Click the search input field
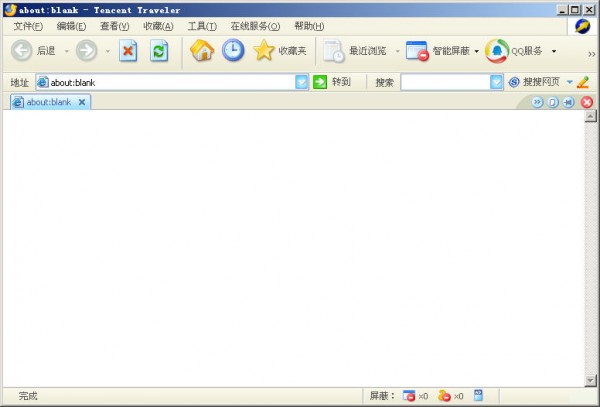 [x=445, y=82]
